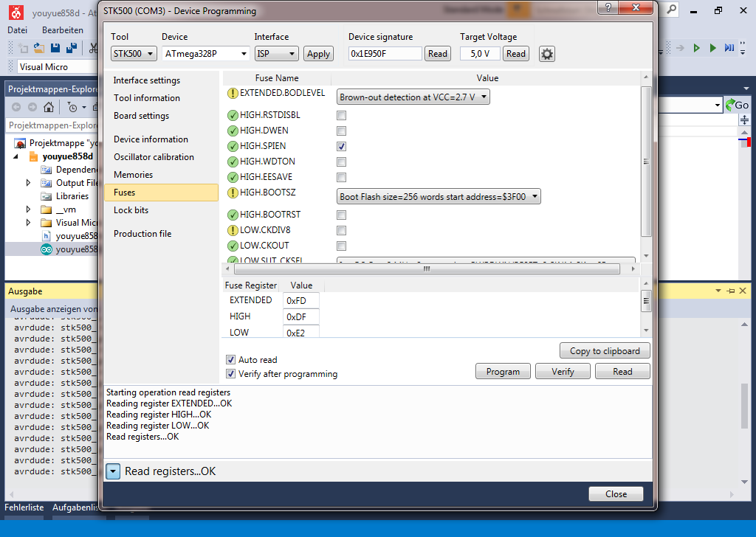Click the Projektmappe solution icon
The height and width of the screenshot is (537, 756).
point(20,143)
